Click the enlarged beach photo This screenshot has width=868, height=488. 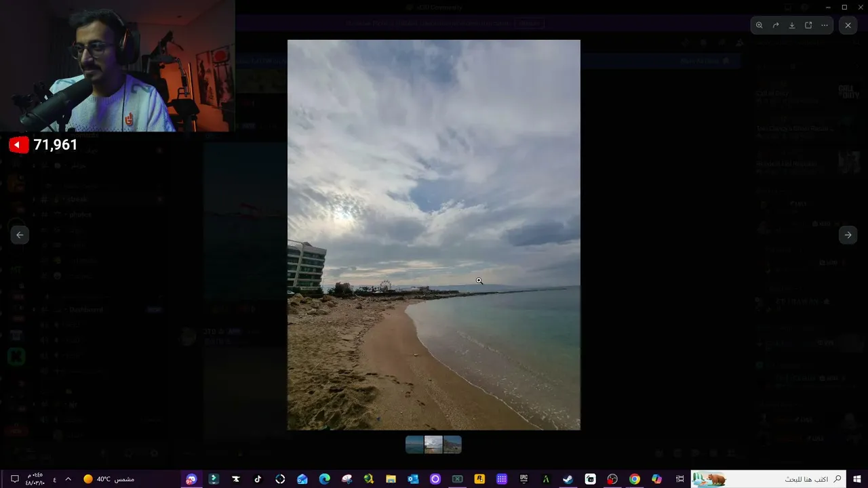(x=434, y=235)
